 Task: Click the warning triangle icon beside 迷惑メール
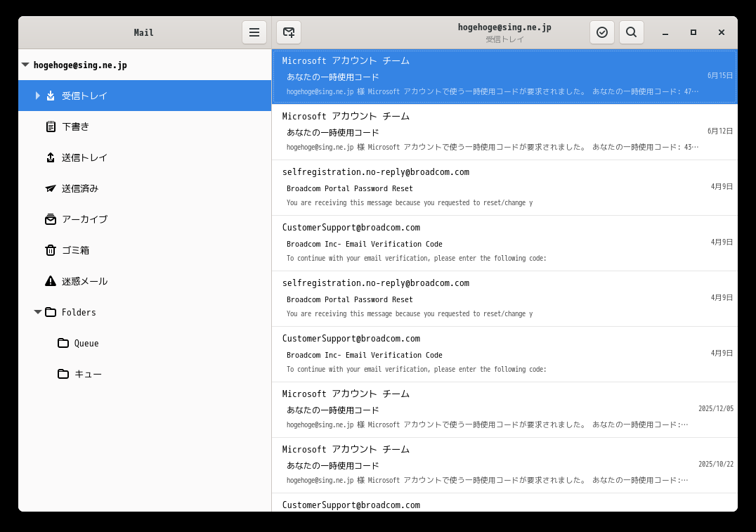coord(51,280)
